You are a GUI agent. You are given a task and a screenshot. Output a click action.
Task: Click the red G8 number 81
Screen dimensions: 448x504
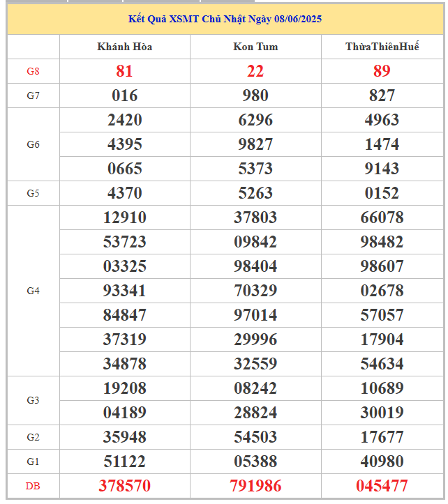coord(124,71)
